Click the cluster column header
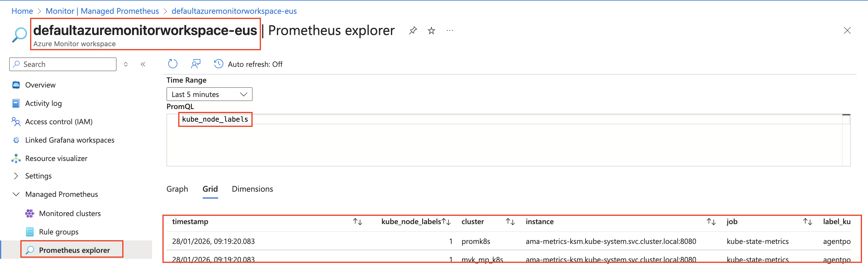The image size is (868, 264). [473, 222]
